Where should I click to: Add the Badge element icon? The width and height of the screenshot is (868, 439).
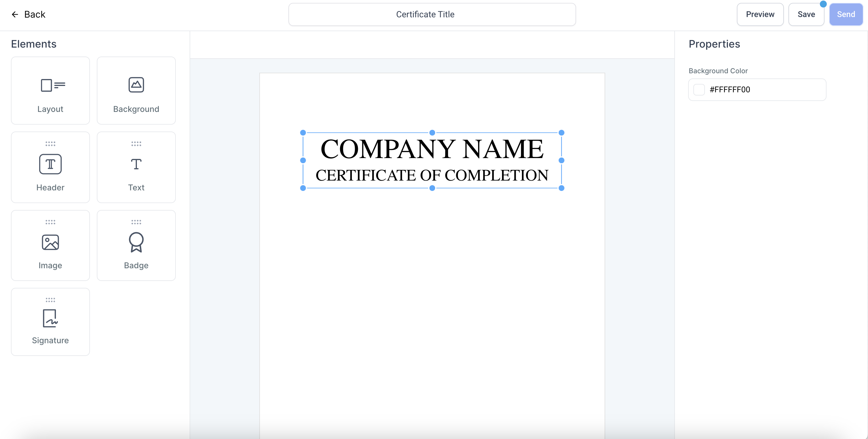(x=136, y=242)
